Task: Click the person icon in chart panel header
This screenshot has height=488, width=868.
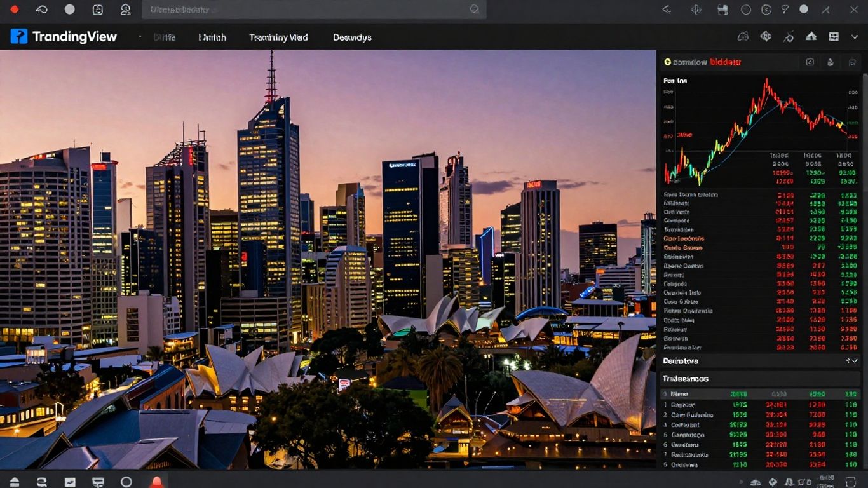Action: coord(830,62)
